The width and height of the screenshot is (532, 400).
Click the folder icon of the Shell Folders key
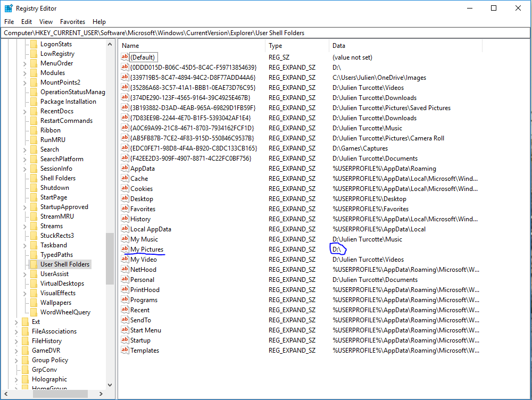point(34,178)
